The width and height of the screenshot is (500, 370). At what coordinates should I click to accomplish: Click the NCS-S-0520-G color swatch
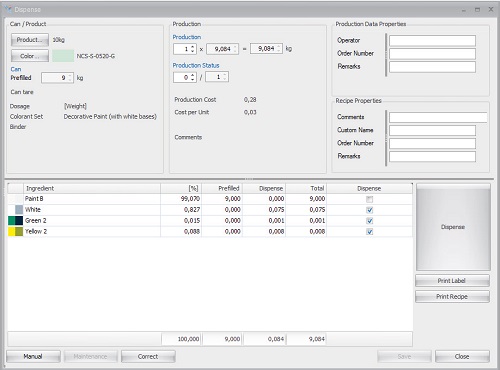click(x=63, y=56)
